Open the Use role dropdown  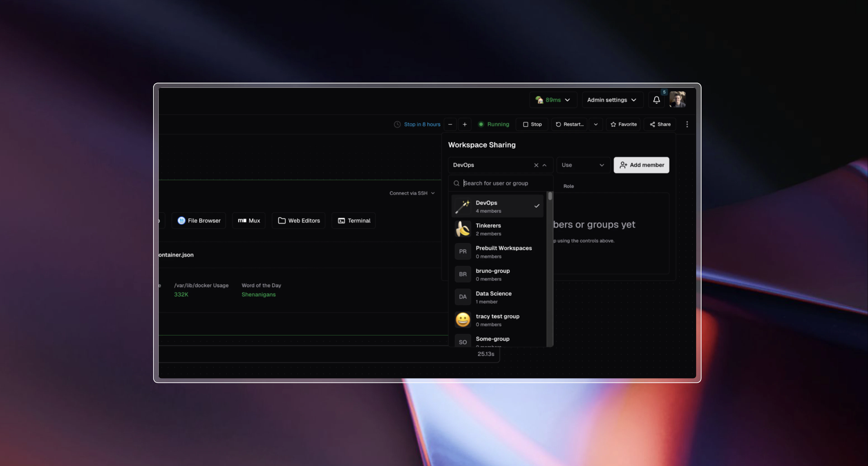(x=583, y=165)
